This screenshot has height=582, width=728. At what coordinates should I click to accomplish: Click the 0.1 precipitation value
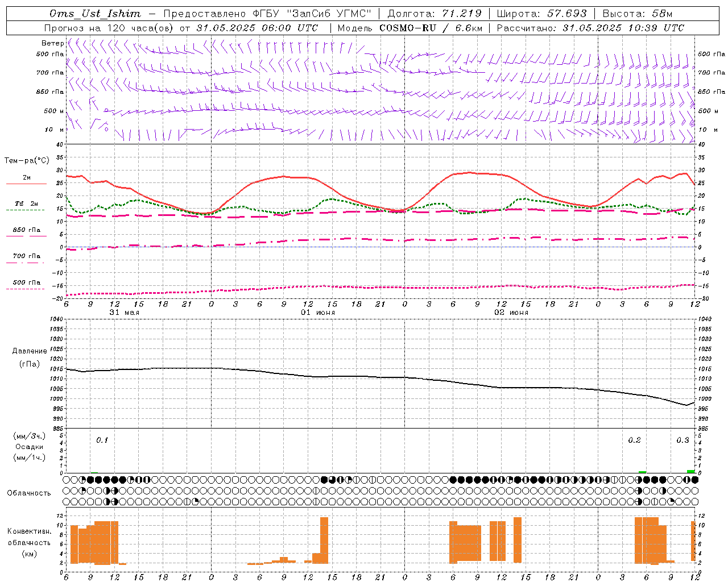[x=102, y=440]
